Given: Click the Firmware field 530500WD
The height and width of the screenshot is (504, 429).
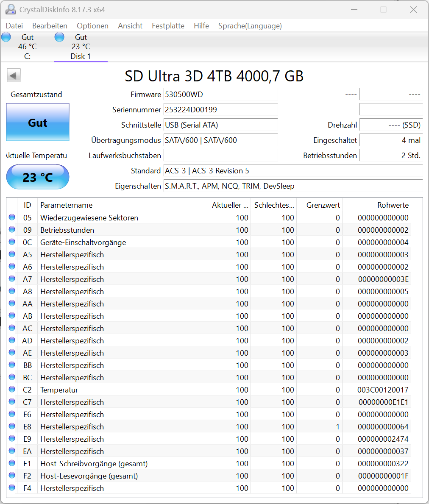Looking at the screenshot, I should point(220,95).
